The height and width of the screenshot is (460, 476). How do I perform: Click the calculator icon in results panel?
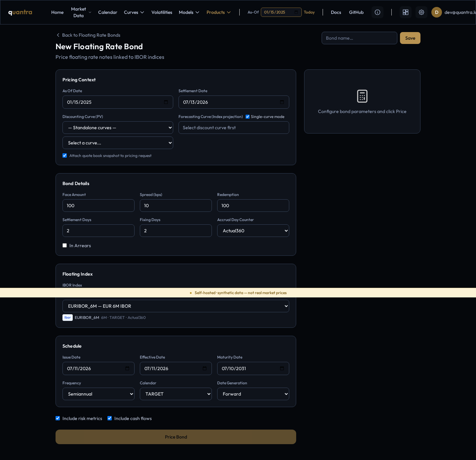[362, 96]
